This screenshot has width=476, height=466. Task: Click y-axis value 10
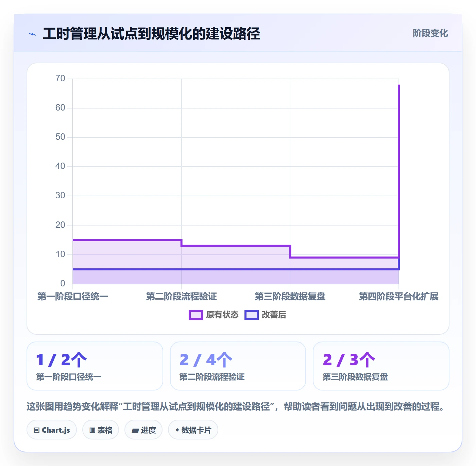(60, 254)
